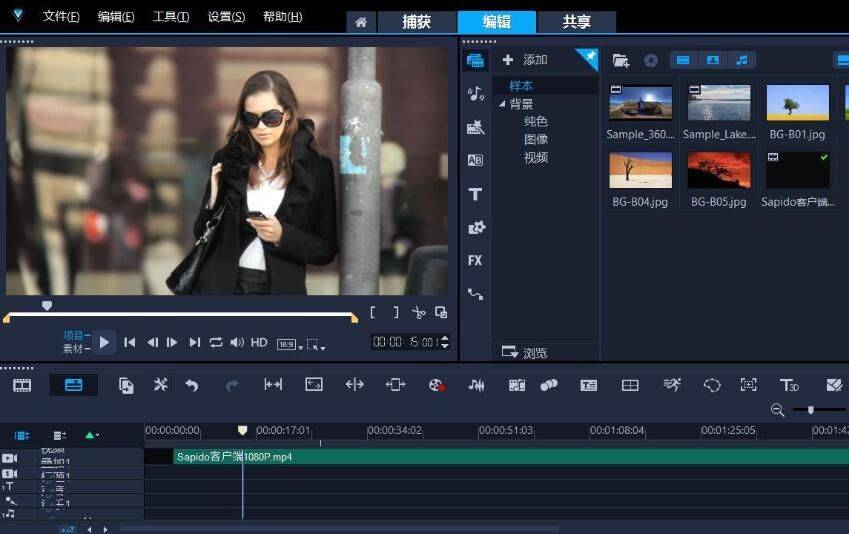
Task: Switch to the 捕获 tab
Action: [x=417, y=22]
